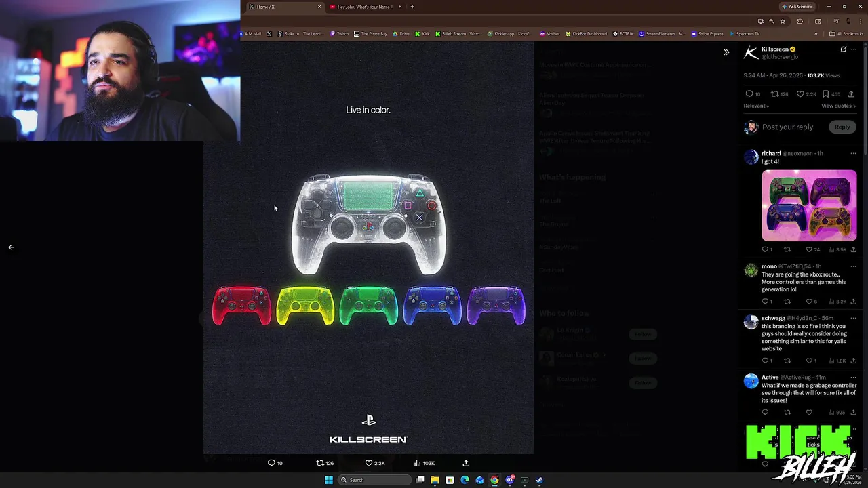Open The Pirate Bay bookmark
The image size is (868, 488).
tap(371, 34)
